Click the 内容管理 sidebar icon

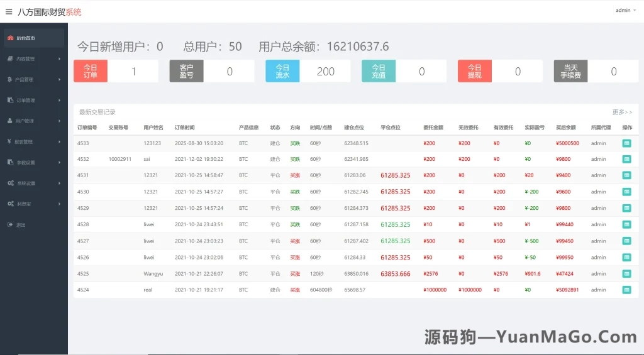pos(10,58)
